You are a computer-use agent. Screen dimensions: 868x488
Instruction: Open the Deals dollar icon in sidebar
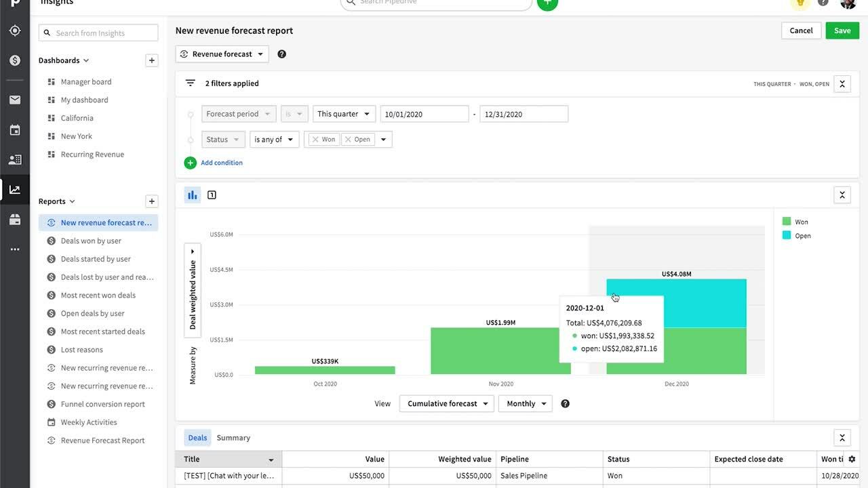15,60
